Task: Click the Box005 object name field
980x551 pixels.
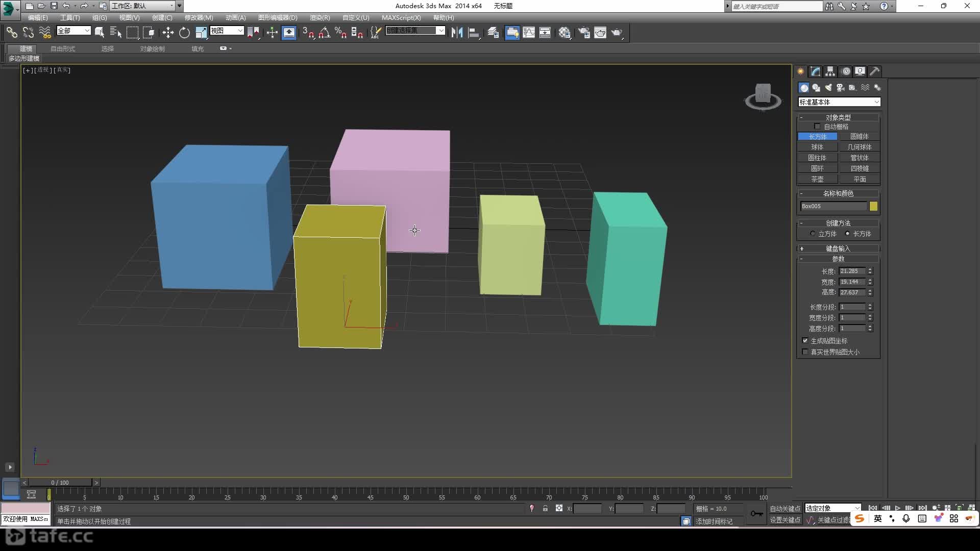Action: click(833, 206)
